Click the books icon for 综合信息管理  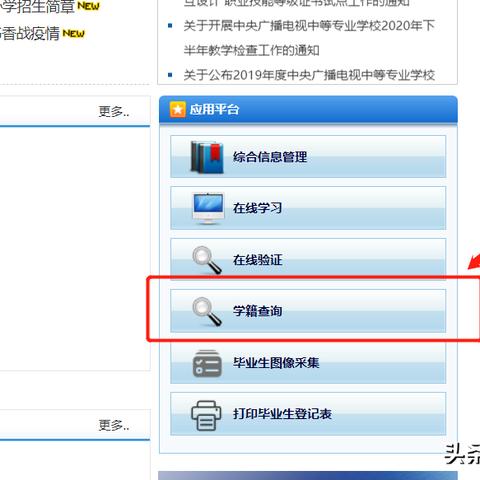pyautogui.click(x=207, y=157)
